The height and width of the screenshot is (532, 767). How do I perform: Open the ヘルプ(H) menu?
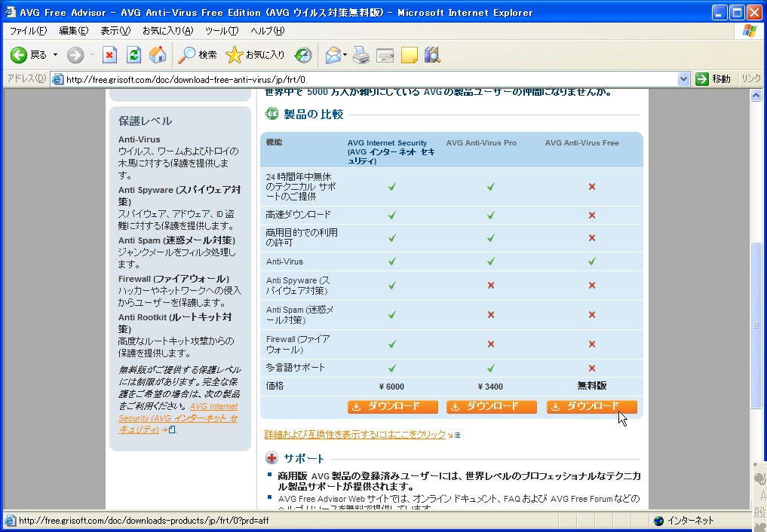point(267,31)
